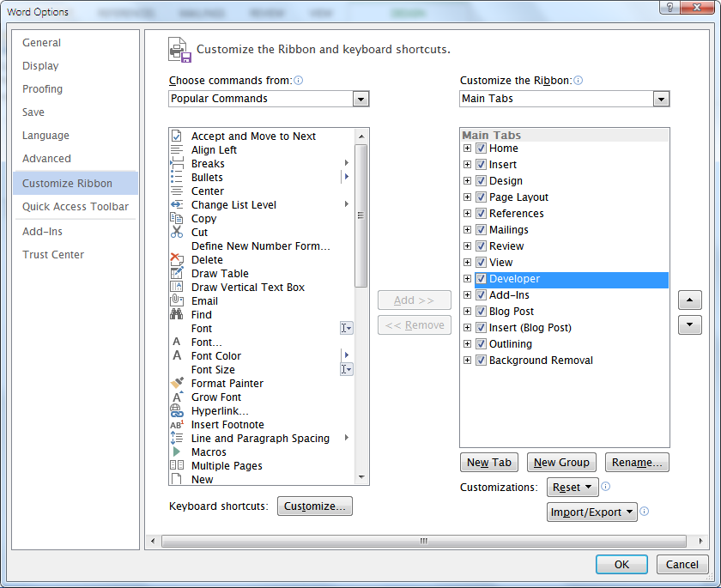This screenshot has width=721, height=588.
Task: Select the Multiple Pages icon
Action: [177, 465]
